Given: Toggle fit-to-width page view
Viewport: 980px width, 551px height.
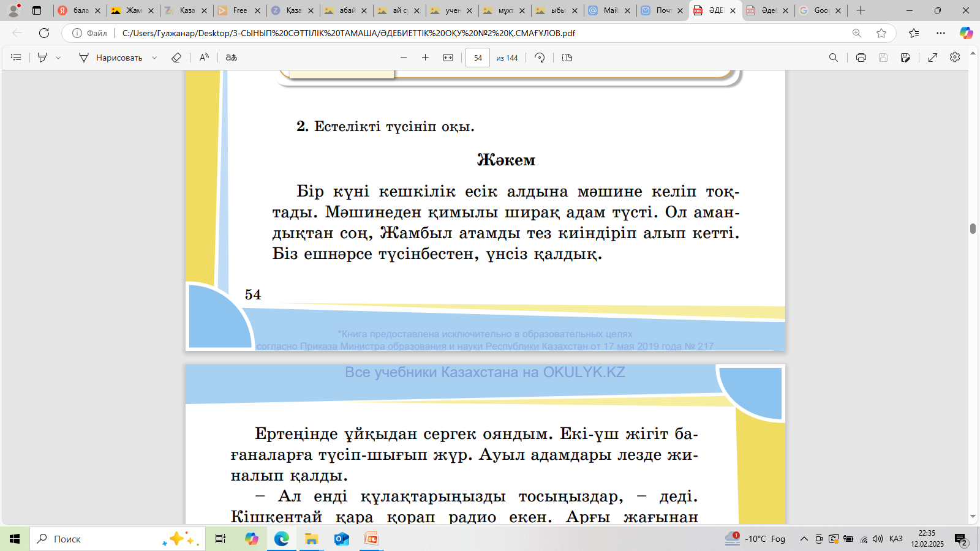Looking at the screenshot, I should [448, 58].
